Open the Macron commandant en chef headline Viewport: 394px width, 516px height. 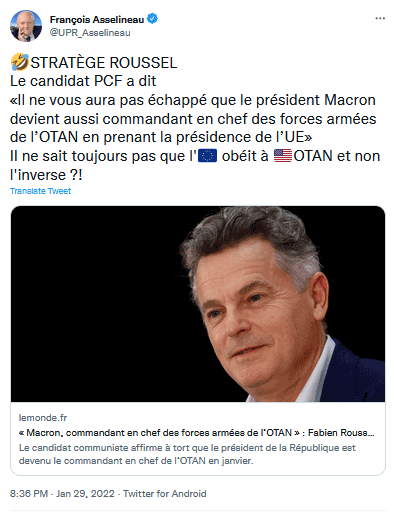(x=197, y=433)
